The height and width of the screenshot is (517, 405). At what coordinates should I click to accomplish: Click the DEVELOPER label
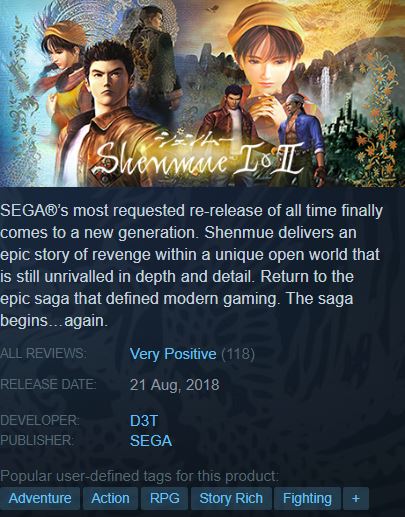pyautogui.click(x=40, y=420)
